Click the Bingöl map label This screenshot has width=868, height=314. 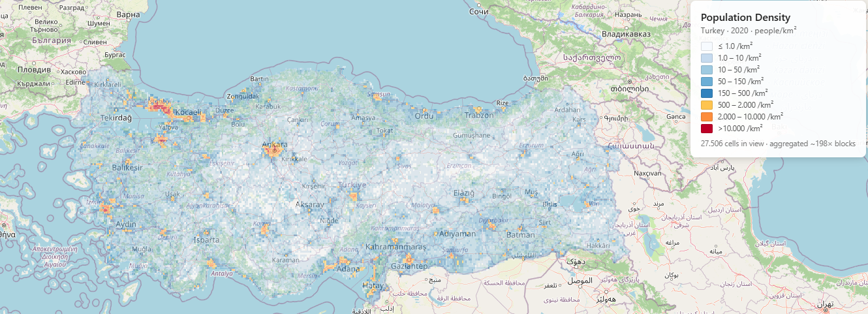click(x=502, y=196)
